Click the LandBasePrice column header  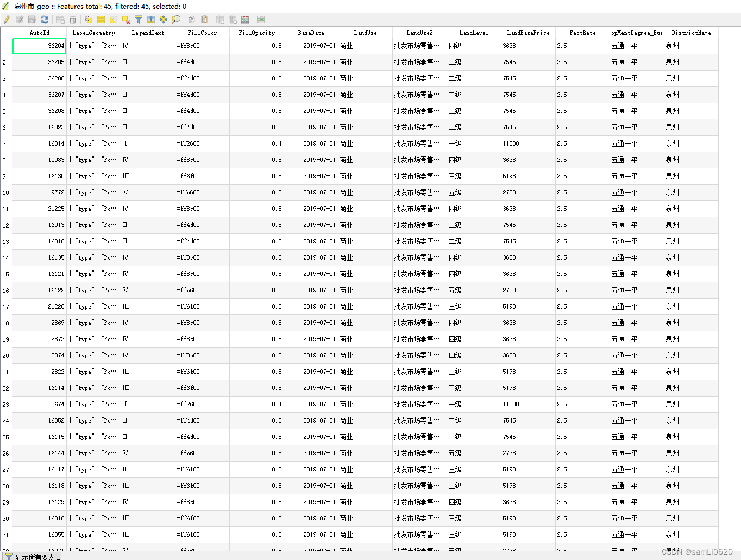(528, 33)
